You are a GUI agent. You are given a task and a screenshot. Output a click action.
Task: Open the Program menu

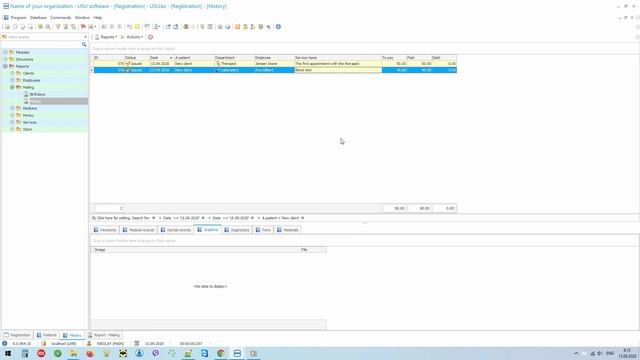click(x=18, y=18)
